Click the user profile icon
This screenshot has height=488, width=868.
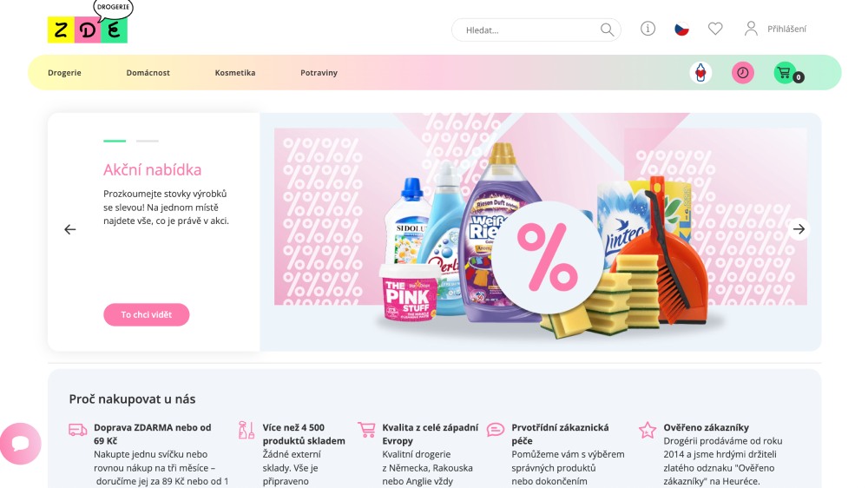[x=751, y=29]
